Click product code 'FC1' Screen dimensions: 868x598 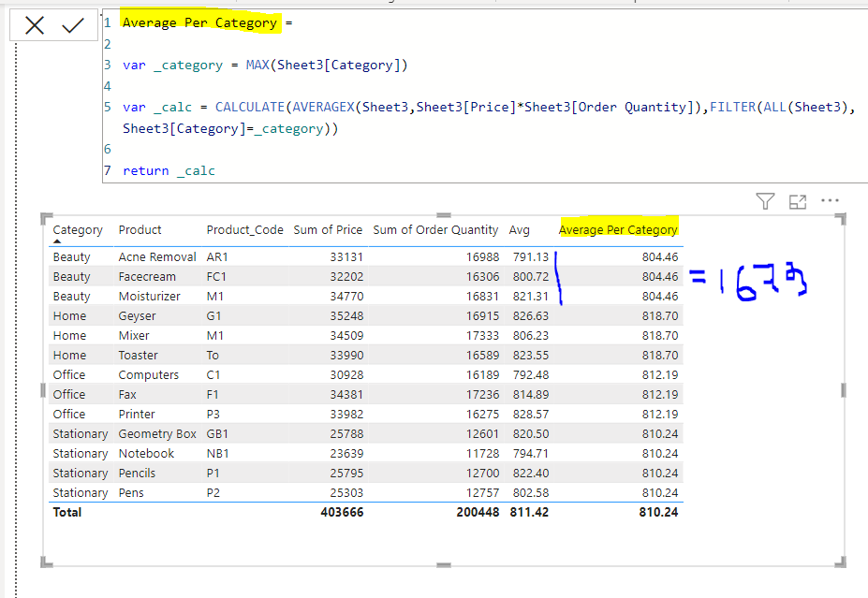point(216,277)
